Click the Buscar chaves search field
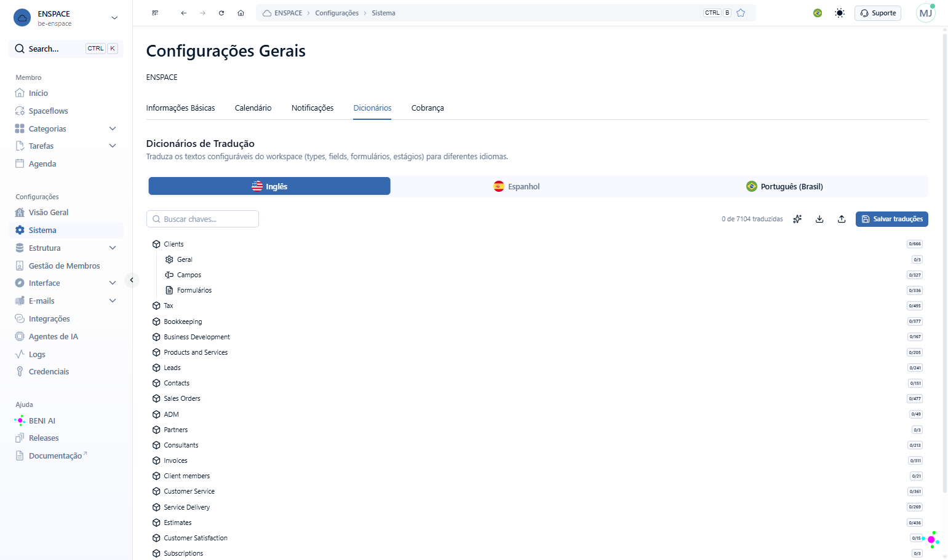 pyautogui.click(x=202, y=219)
